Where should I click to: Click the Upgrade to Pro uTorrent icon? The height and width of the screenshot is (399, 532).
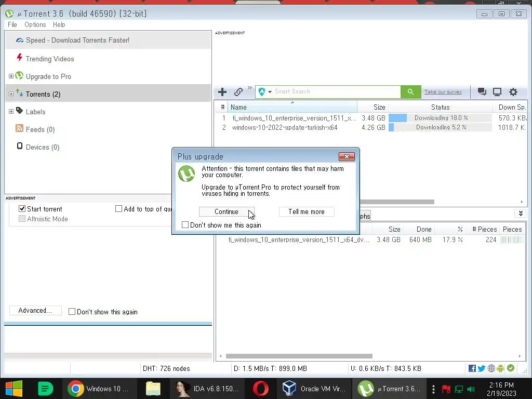coord(19,75)
